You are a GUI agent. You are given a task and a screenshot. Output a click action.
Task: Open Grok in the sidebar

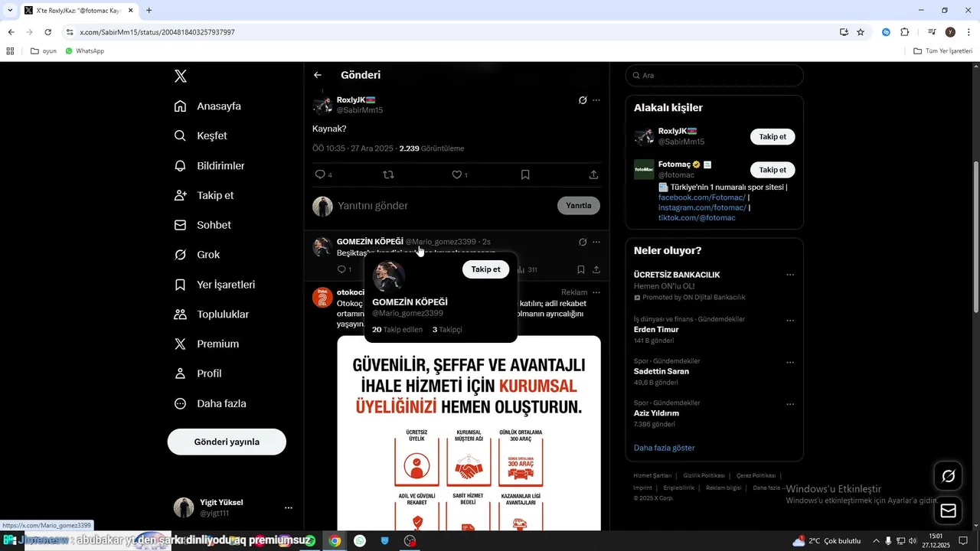coord(197,255)
